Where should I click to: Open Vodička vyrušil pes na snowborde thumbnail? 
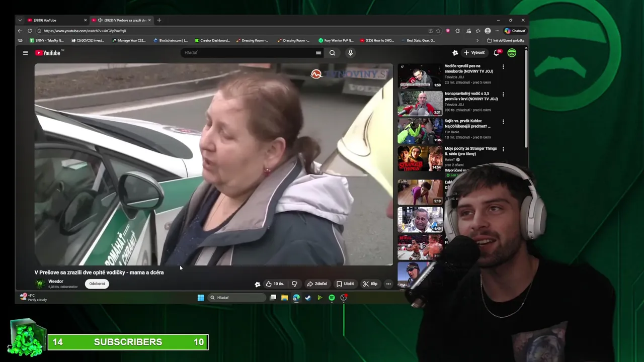[x=420, y=76]
